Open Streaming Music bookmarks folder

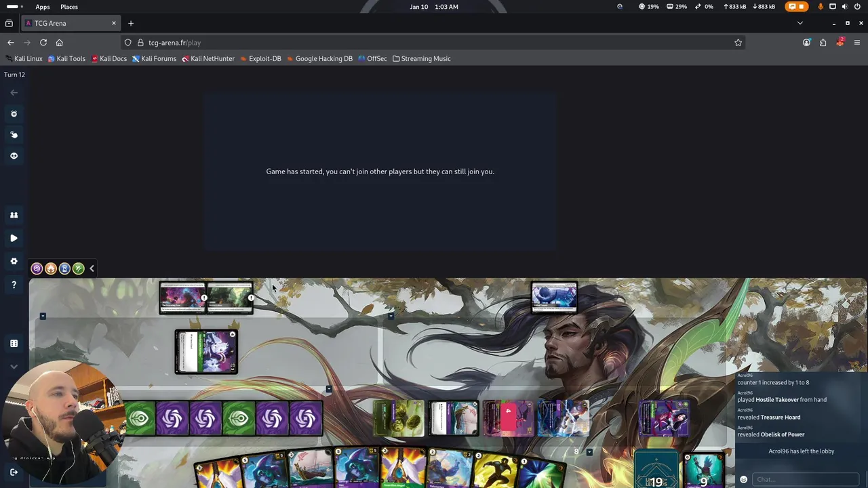(422, 58)
